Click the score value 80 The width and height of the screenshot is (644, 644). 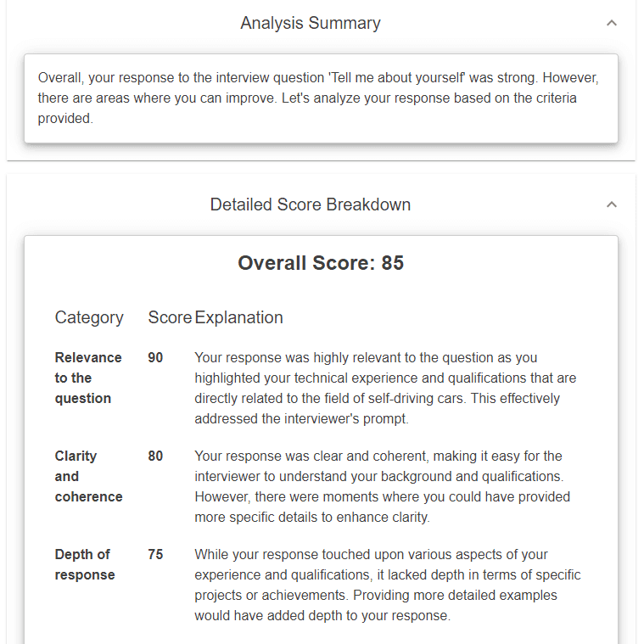[x=155, y=456]
